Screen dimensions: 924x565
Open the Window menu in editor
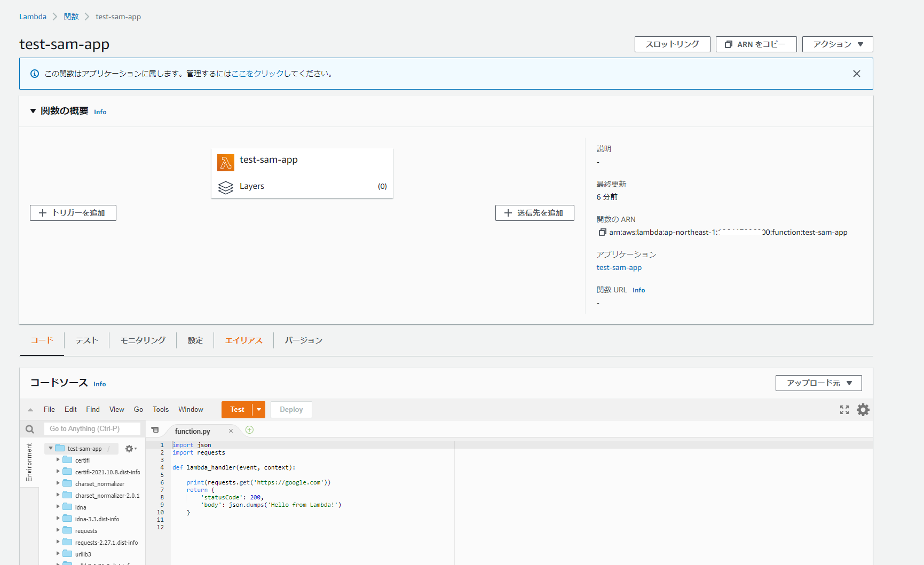191,410
